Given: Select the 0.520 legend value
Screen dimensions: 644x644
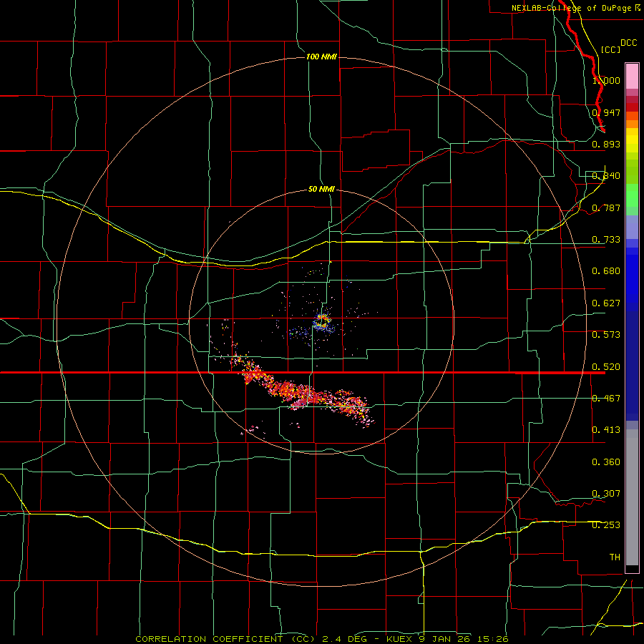Looking at the screenshot, I should pos(606,367).
